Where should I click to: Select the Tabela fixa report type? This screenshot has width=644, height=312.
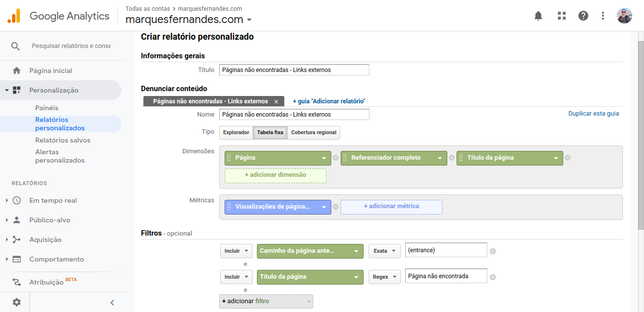coord(270,133)
